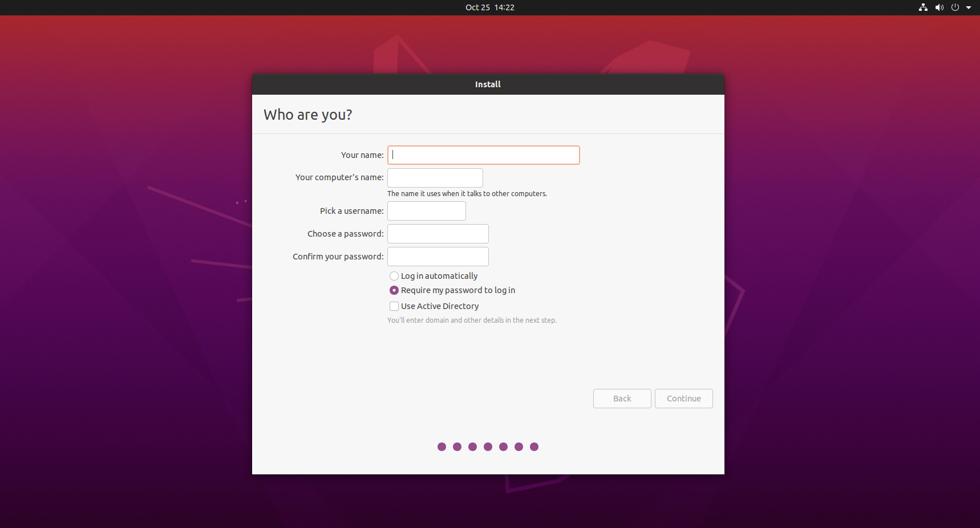980x528 pixels.
Task: Click the Choose a password field
Action: tap(438, 234)
